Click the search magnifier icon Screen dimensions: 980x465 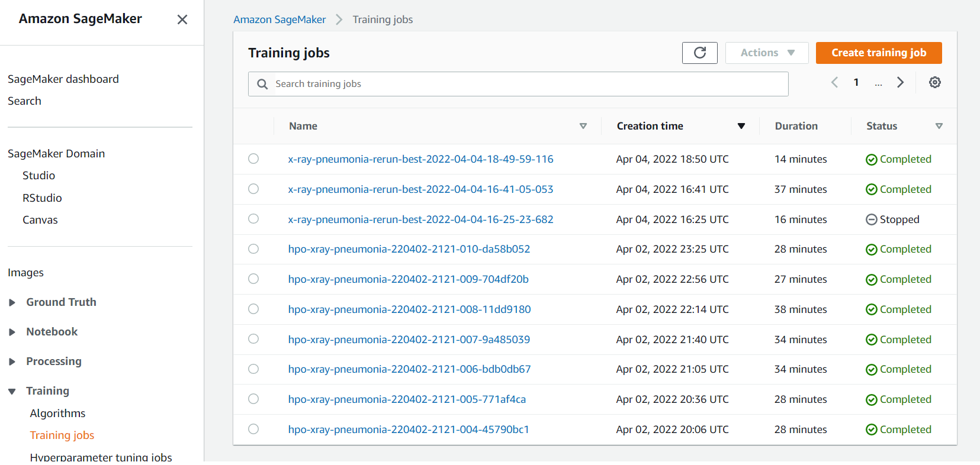(x=262, y=84)
